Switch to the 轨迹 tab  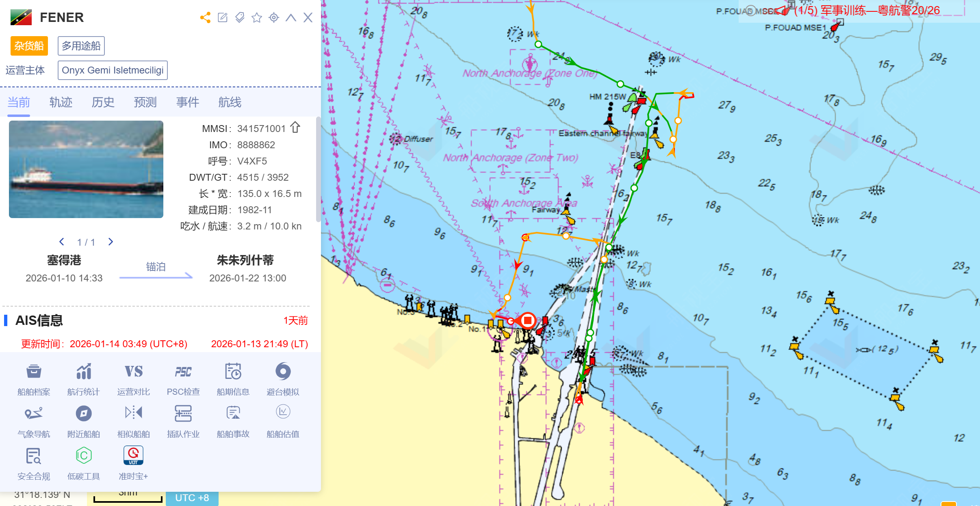tap(61, 102)
